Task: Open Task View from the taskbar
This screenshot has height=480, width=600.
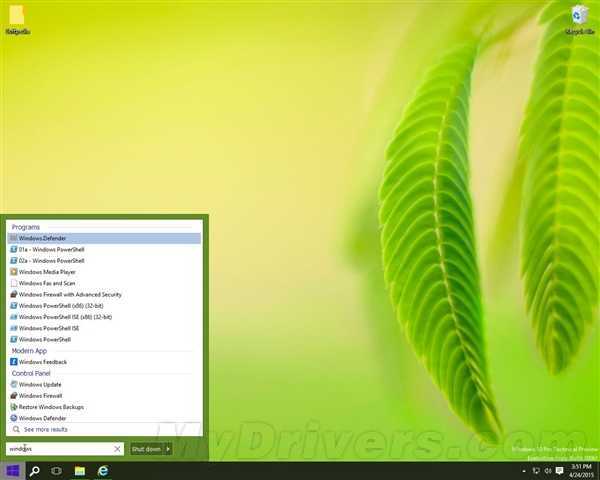Action: (57, 471)
